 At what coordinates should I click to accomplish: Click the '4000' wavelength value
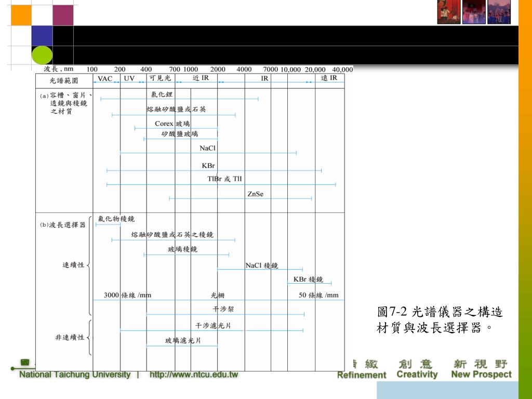(244, 69)
